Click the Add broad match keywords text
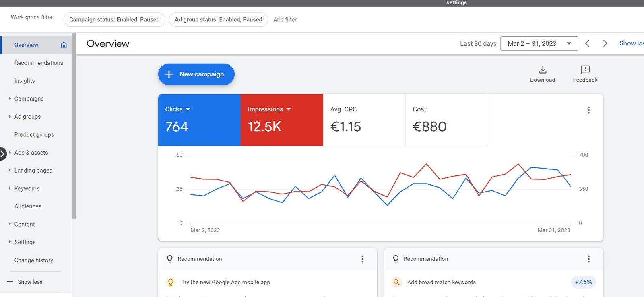644x297 pixels. 442,282
